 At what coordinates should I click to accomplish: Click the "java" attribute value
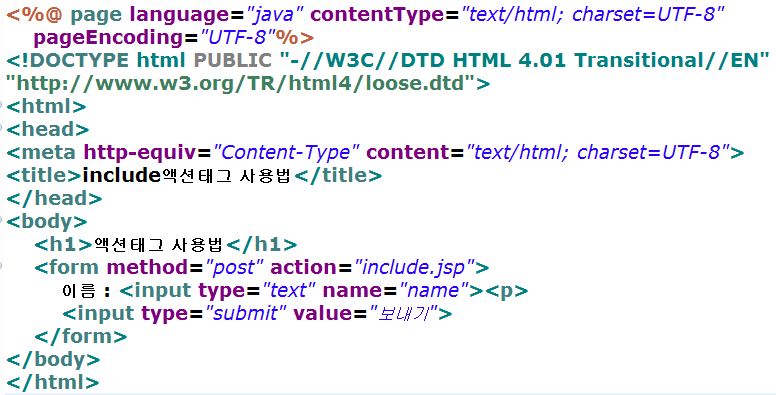(x=274, y=14)
